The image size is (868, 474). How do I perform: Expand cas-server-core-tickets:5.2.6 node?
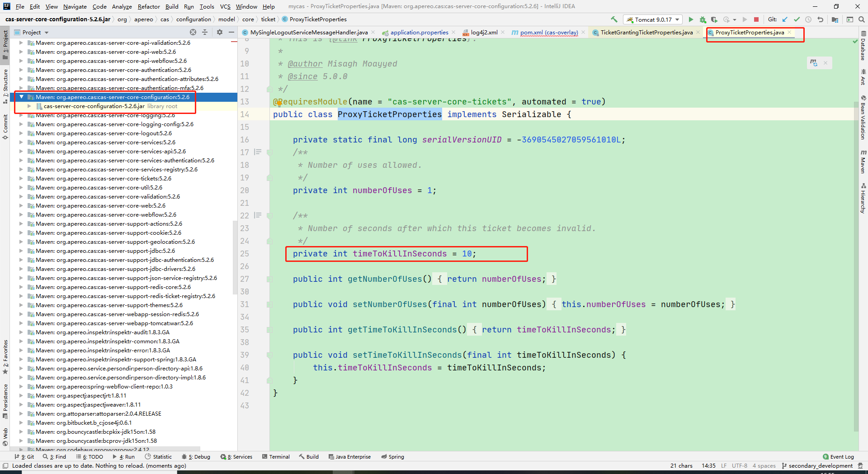point(21,179)
